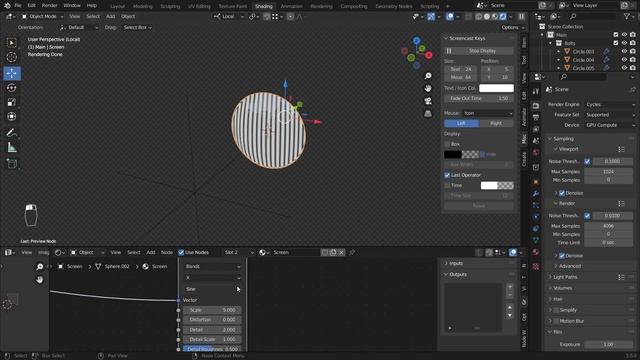Enable the Time checkbox in Screencast Keys
640x360 pixels.
tap(447, 185)
